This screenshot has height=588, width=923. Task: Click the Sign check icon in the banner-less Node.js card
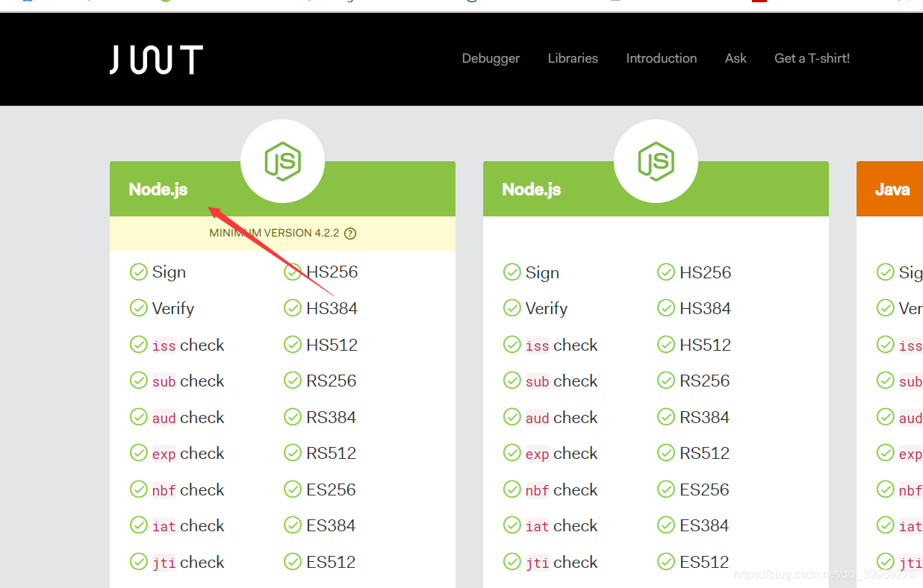[x=512, y=272]
